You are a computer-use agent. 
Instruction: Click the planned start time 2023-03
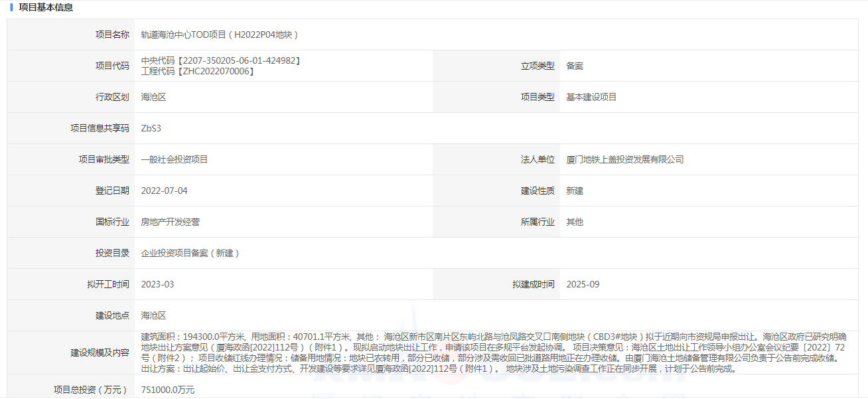tap(158, 284)
